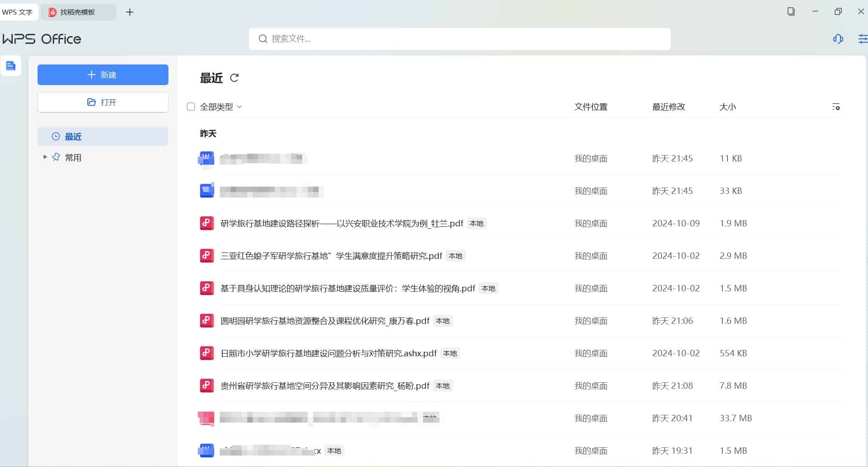868x467 pixels.
Task: Switch to the 找稻壳模板 tab
Action: point(77,12)
